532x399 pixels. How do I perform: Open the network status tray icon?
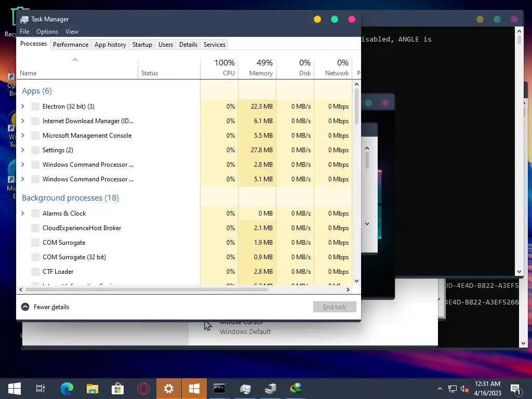click(x=453, y=389)
